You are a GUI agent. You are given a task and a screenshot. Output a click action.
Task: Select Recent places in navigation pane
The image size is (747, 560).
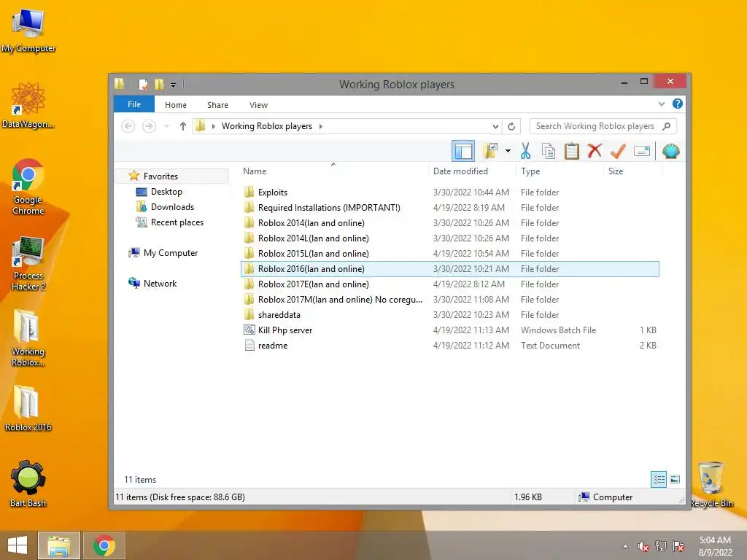click(x=177, y=222)
